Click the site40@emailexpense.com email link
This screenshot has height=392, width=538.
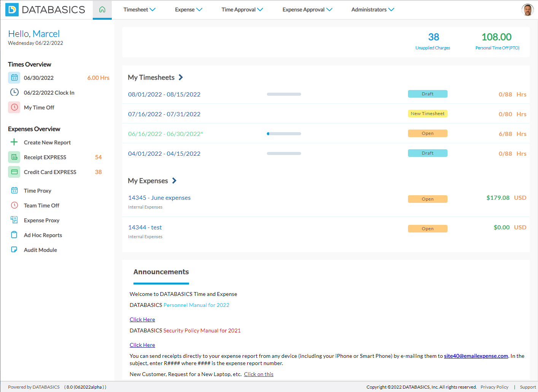476,356
